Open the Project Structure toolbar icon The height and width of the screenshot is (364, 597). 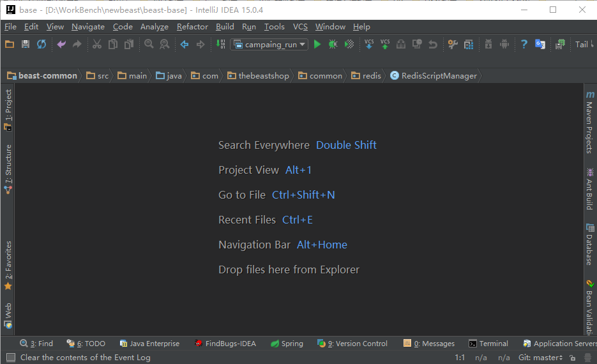[469, 45]
